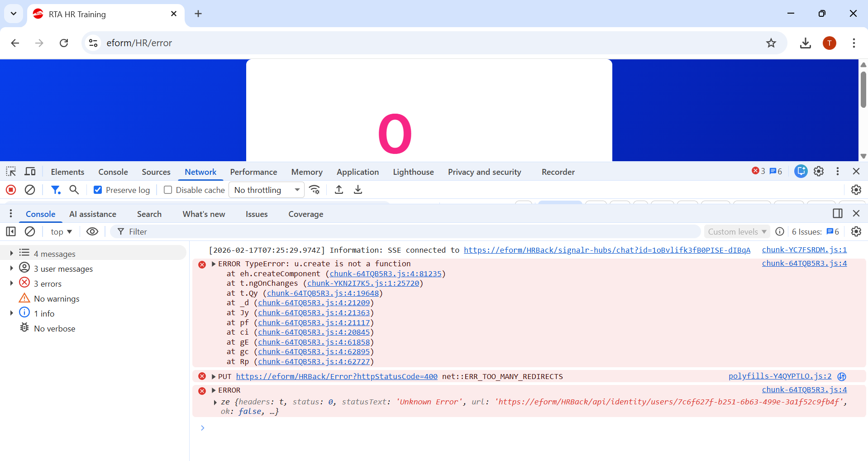The image size is (868, 461).
Task: Toggle the device toolbar icon
Action: 30,172
